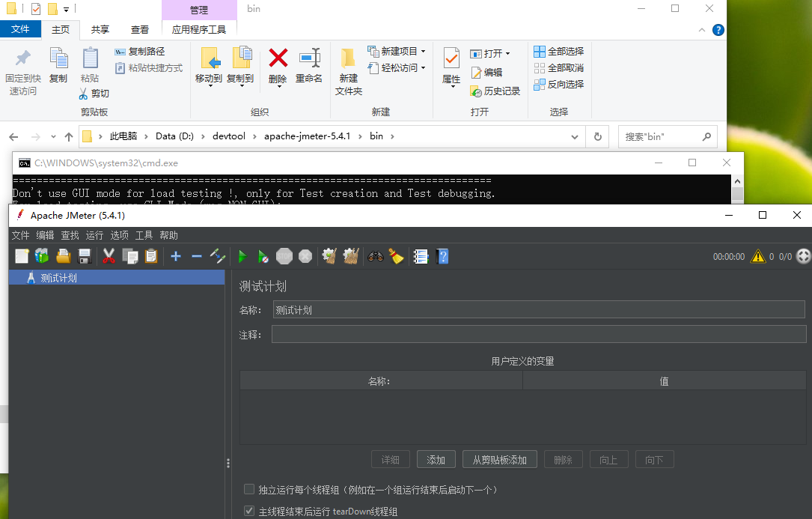Toggle enable/disable of selected element icon

click(x=218, y=256)
